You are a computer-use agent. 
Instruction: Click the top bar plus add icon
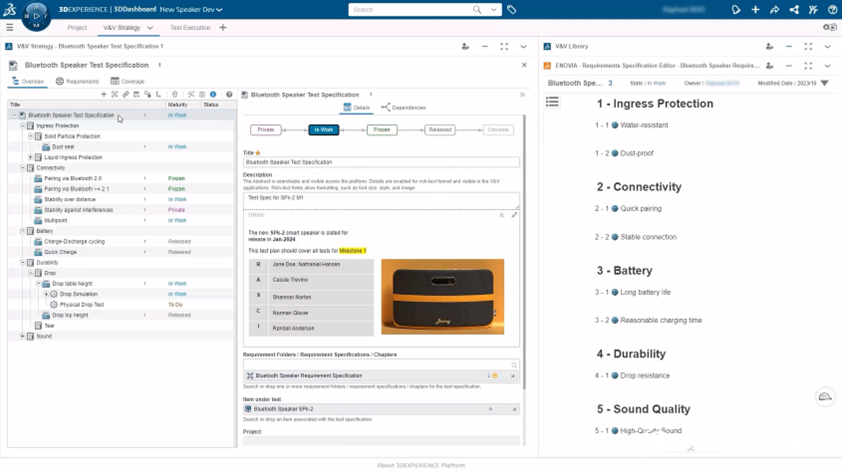(x=755, y=10)
